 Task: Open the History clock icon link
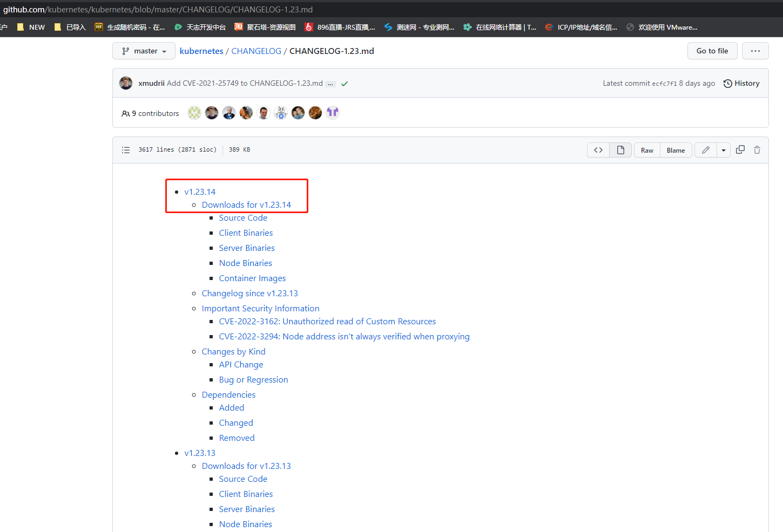pos(741,83)
